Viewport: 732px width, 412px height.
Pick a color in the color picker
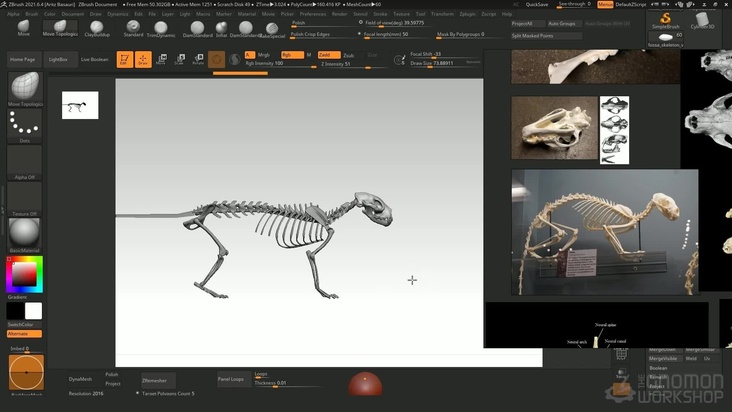24,274
